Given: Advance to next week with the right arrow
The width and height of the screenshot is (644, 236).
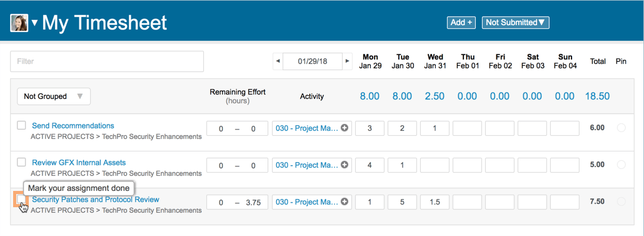Looking at the screenshot, I should pos(348,61).
